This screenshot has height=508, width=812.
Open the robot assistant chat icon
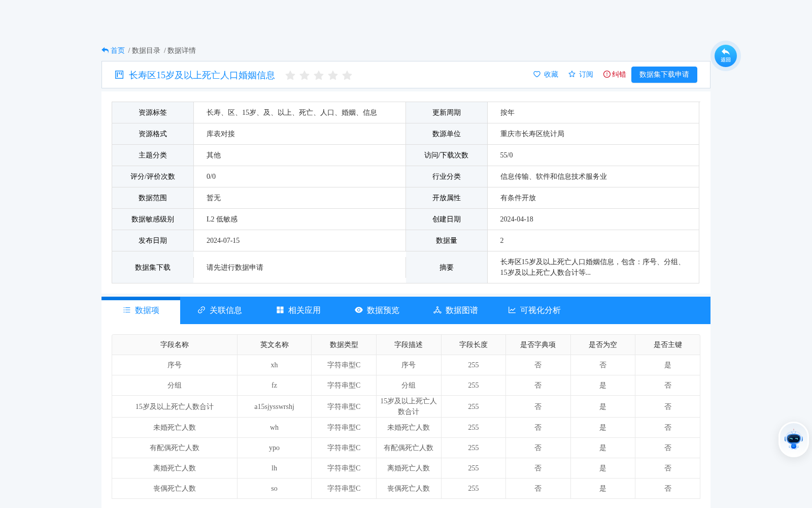[x=794, y=439]
